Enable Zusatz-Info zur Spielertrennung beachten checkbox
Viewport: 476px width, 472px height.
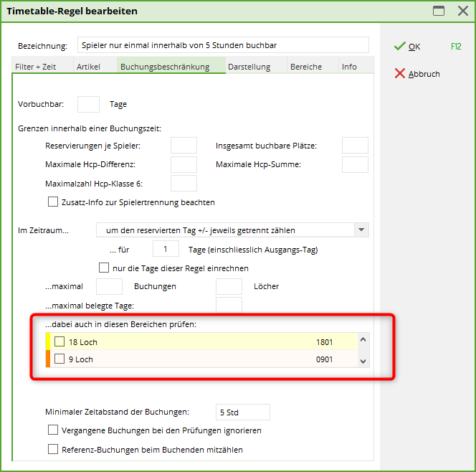[x=53, y=202]
